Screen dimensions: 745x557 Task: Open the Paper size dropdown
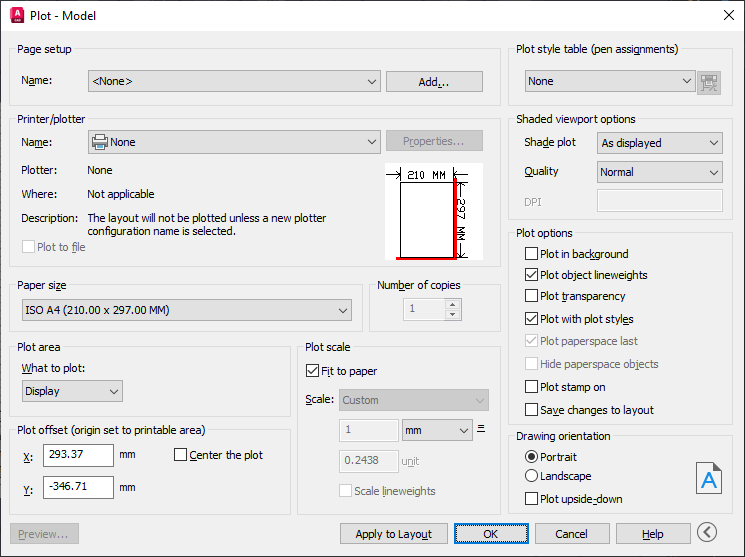point(187,310)
